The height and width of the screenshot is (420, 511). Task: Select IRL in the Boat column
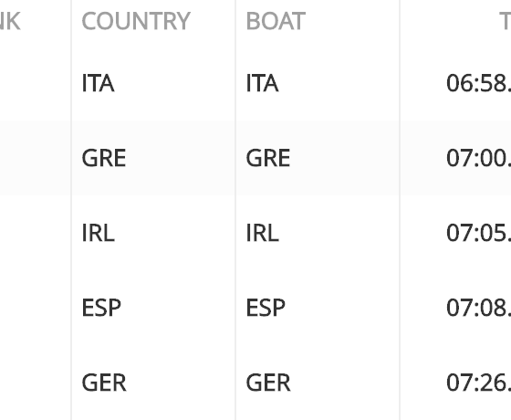coord(263,233)
